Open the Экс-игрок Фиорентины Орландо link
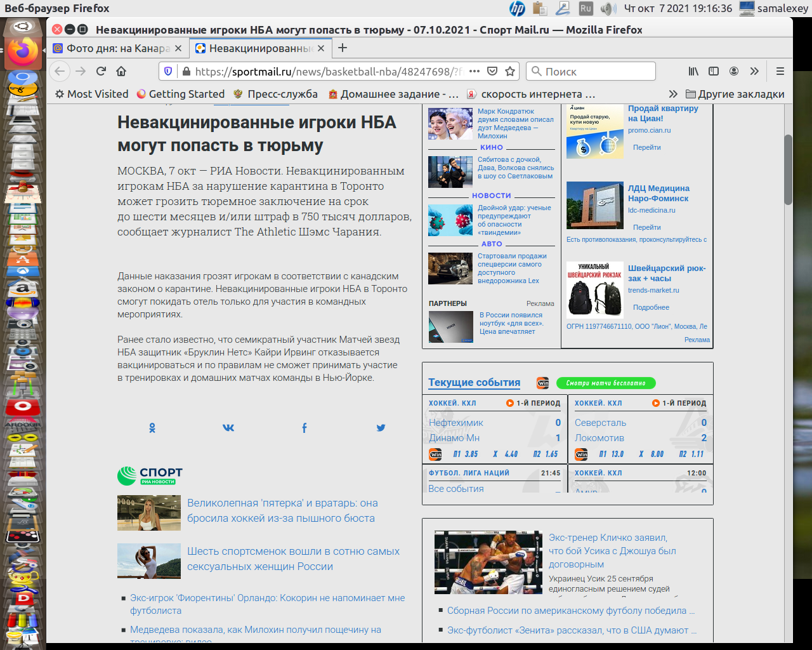 [x=267, y=604]
